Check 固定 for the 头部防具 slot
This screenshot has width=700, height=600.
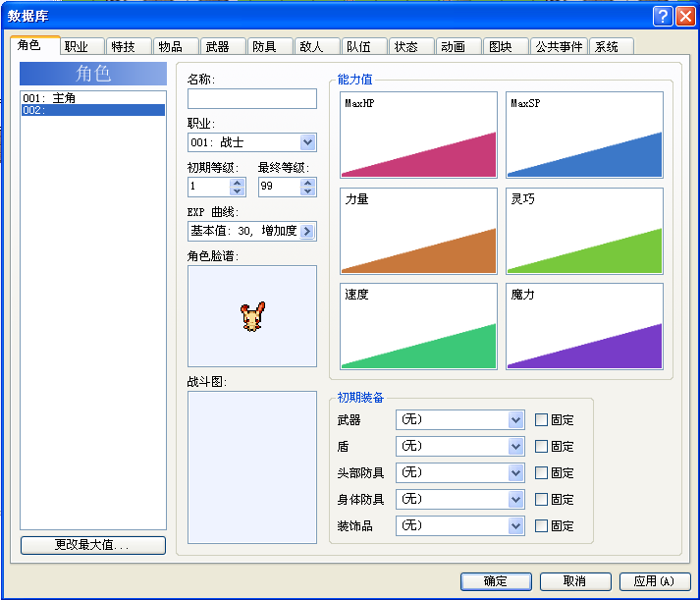[x=541, y=472]
